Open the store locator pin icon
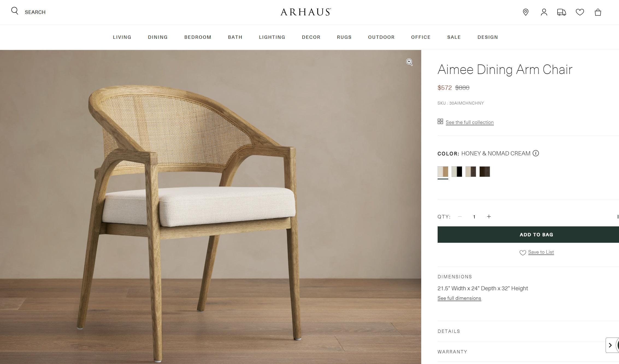Screen dimensions: 619x364 click(526, 12)
